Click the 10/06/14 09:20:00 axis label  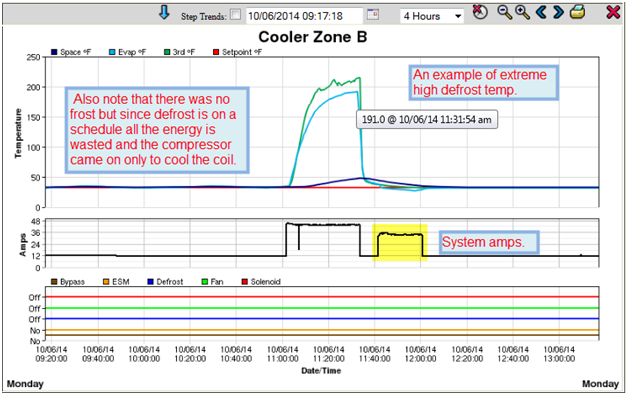tap(51, 354)
